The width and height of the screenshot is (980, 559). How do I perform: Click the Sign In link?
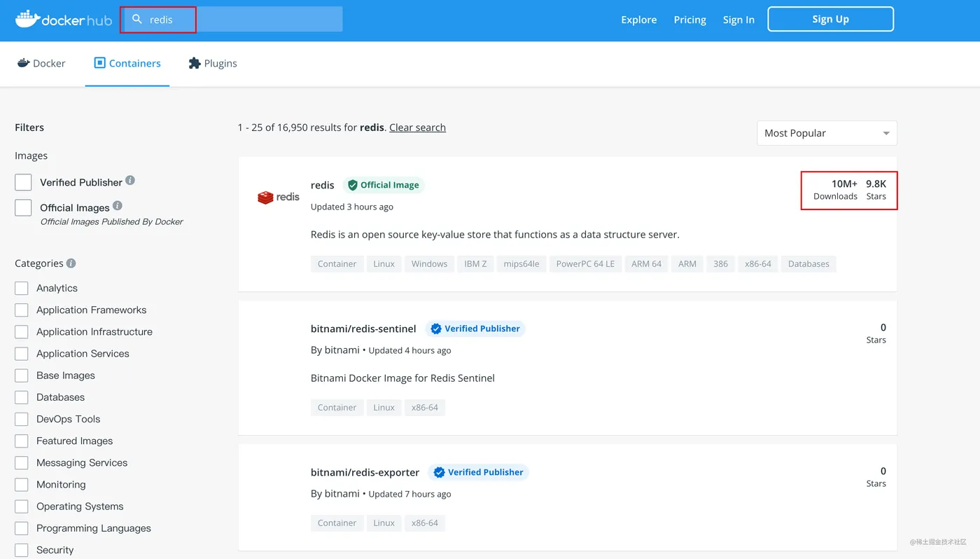click(738, 20)
